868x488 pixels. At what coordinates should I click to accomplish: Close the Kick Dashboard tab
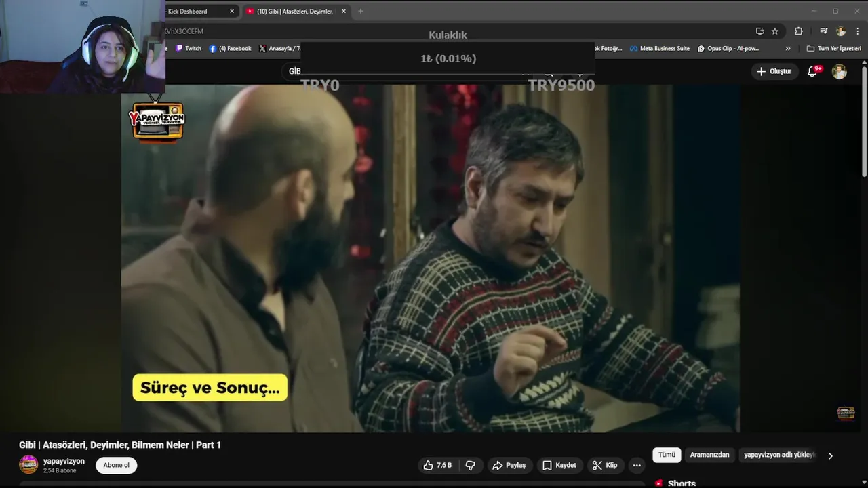tap(232, 11)
